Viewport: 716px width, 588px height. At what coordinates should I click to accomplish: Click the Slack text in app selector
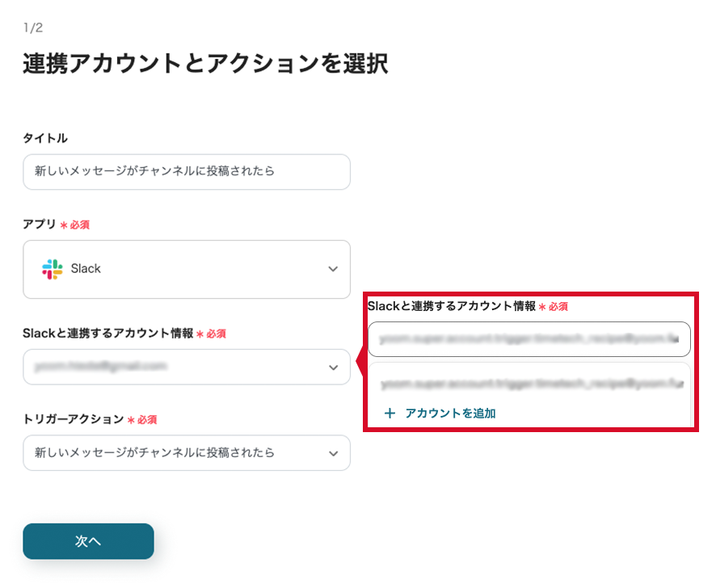point(86,269)
